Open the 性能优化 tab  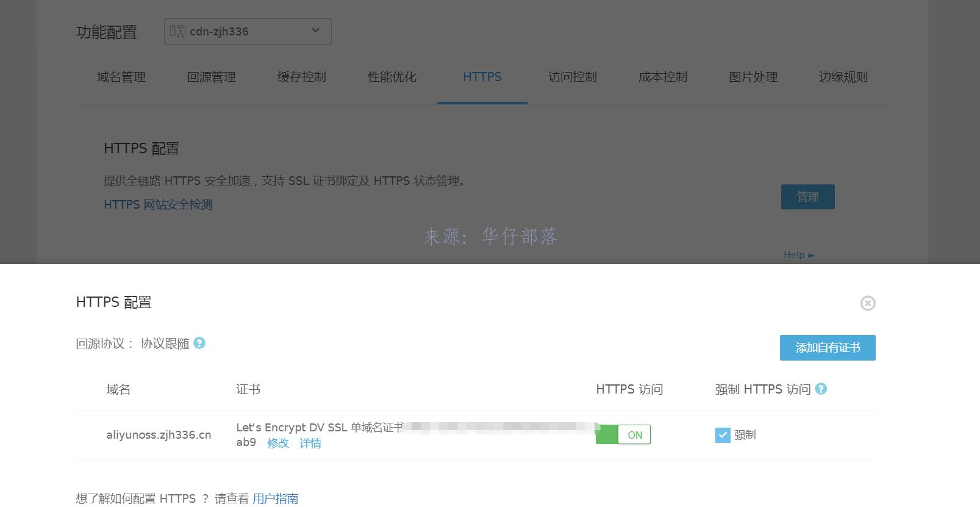[392, 77]
